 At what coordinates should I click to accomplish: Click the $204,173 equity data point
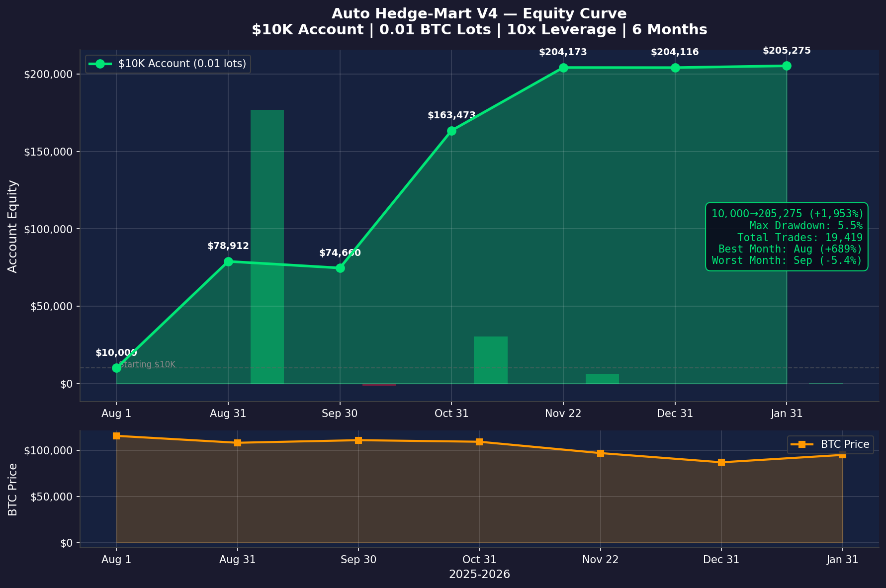563,68
